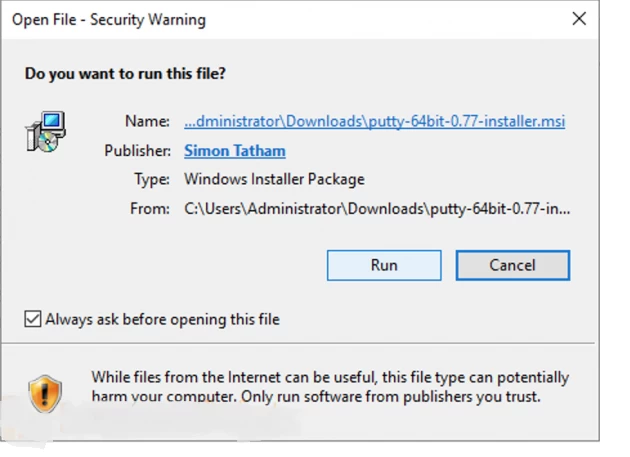Click the Name: field label
Screen dimensions: 630x457
click(147, 121)
